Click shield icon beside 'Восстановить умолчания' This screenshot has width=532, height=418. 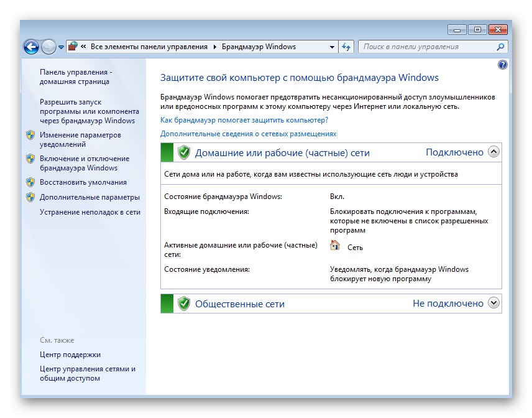point(30,182)
